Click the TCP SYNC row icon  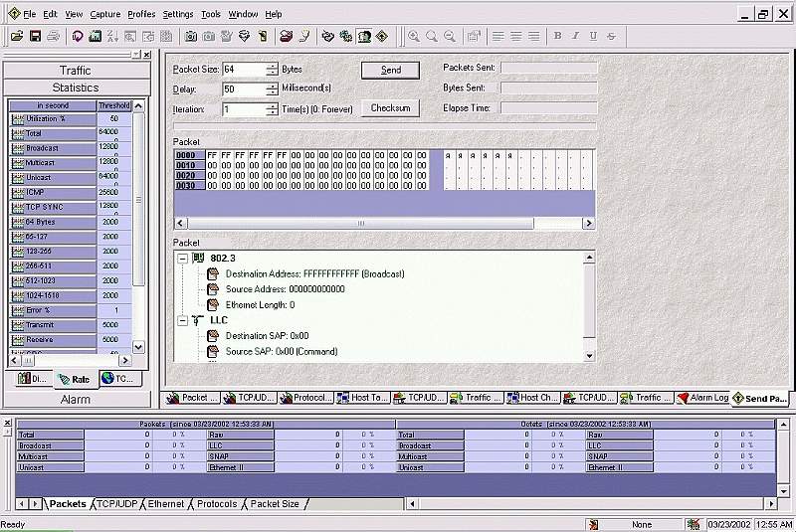pyautogui.click(x=18, y=208)
